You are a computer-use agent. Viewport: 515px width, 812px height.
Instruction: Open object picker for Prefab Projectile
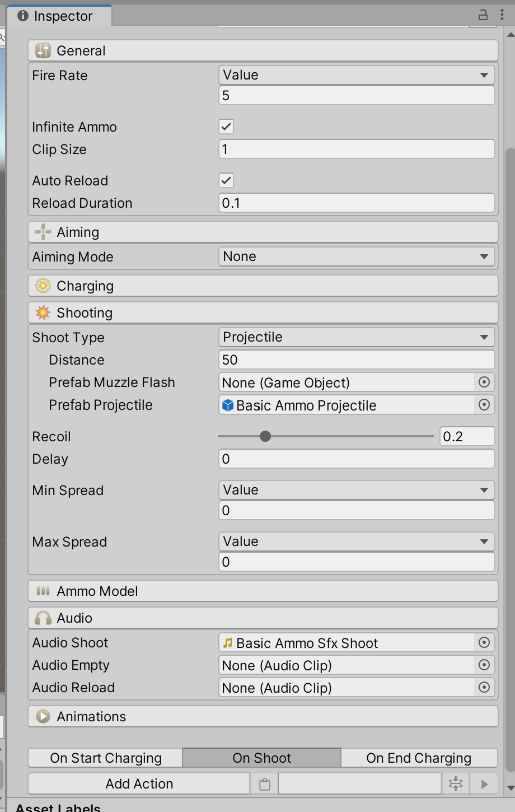click(484, 405)
